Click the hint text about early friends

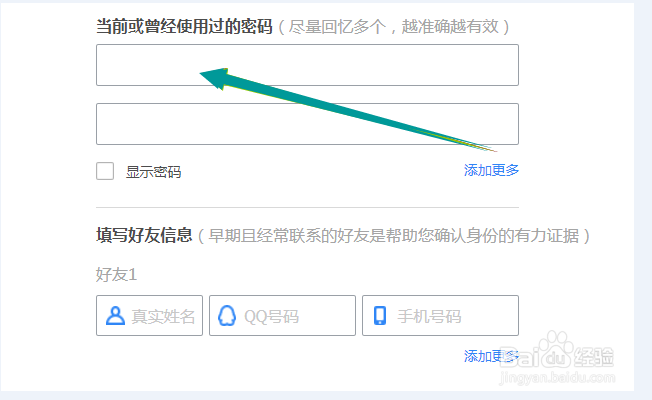click(x=393, y=236)
